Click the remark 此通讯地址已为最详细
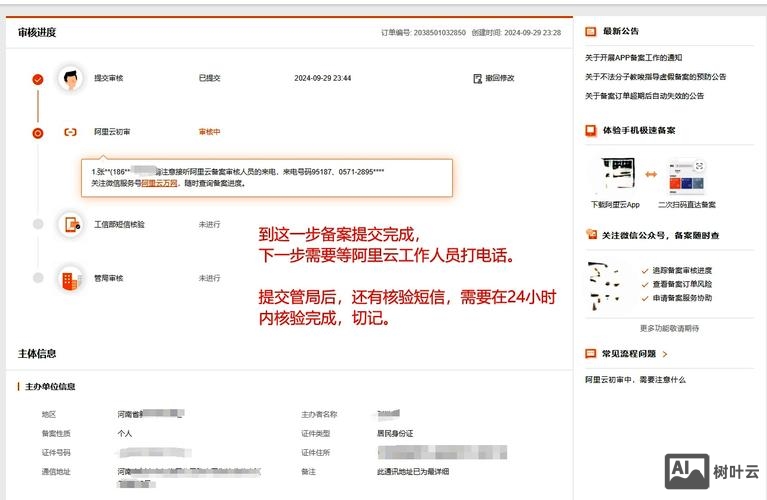The width and height of the screenshot is (767, 500). click(x=413, y=472)
